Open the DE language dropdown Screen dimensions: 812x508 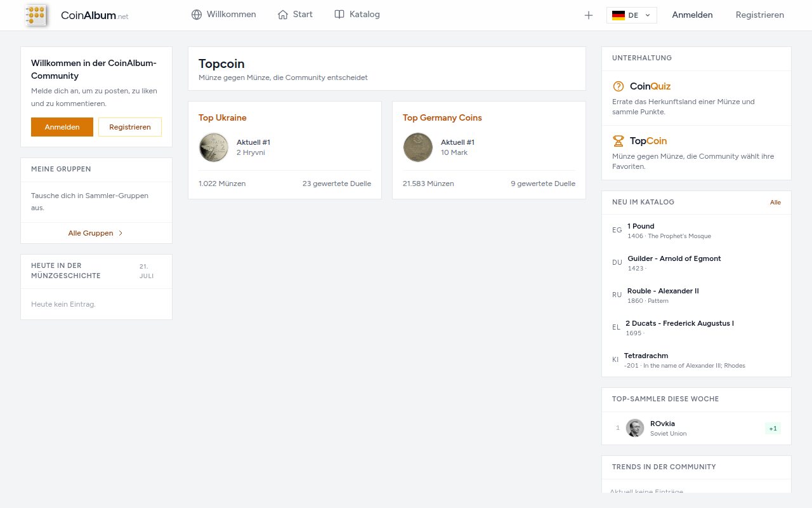tap(632, 15)
